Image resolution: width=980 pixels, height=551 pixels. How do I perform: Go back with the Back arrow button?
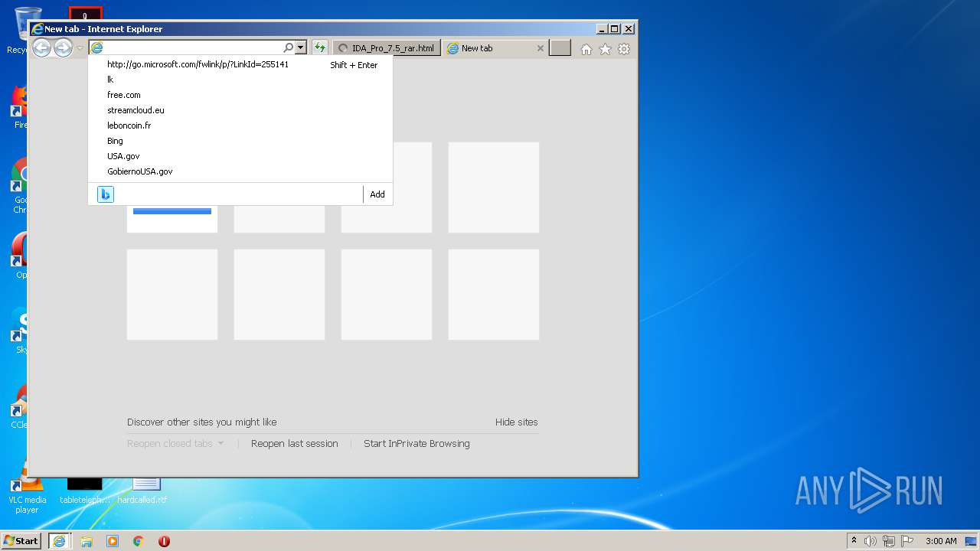(x=41, y=48)
